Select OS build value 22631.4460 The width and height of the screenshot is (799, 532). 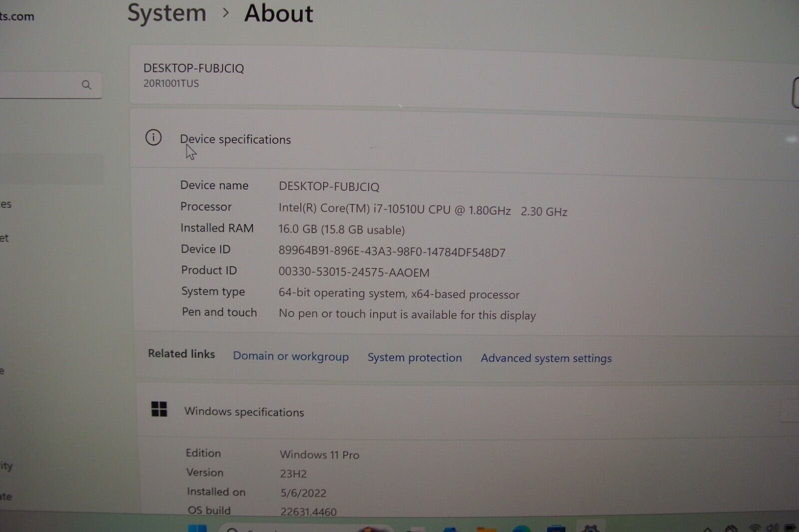(309, 512)
